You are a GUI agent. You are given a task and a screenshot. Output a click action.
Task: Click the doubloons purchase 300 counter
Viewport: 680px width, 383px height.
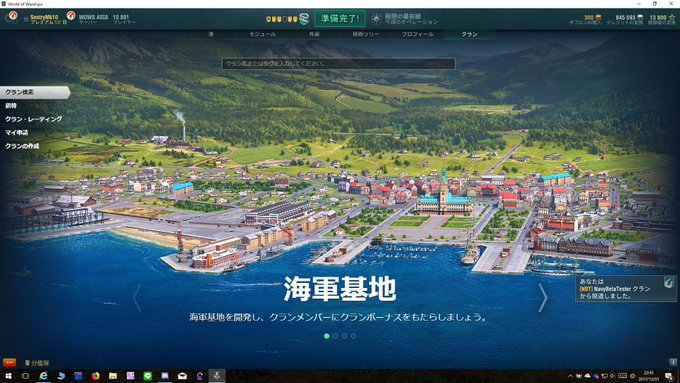pyautogui.click(x=586, y=20)
